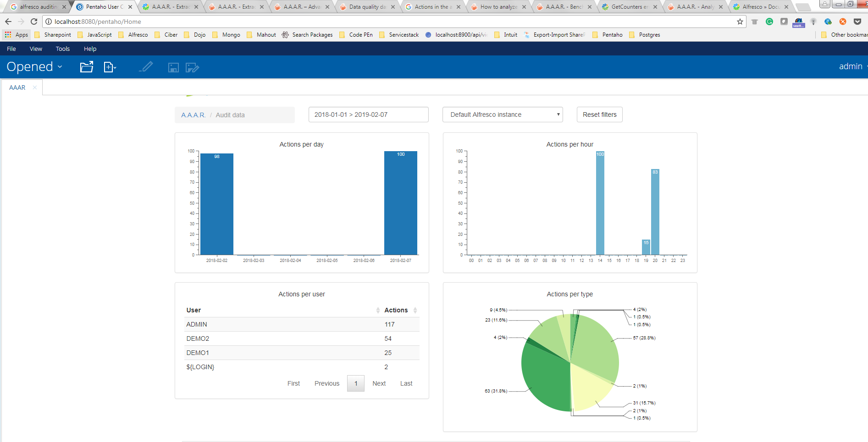868x442 pixels.
Task: Expand the Opened perspective dropdown
Action: coord(34,67)
